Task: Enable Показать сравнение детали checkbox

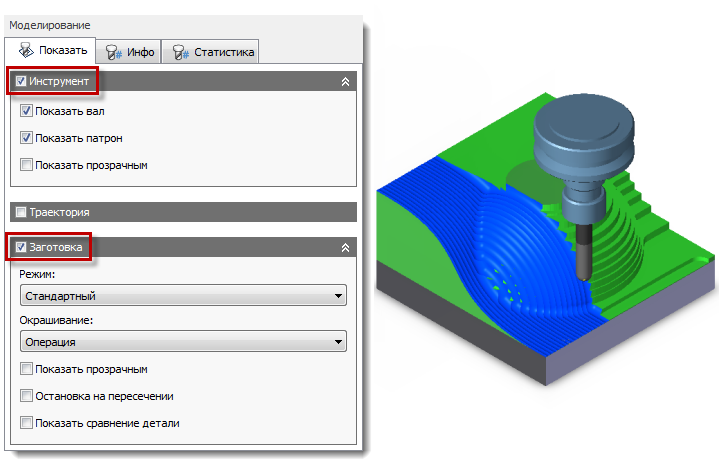Action: 26,423
